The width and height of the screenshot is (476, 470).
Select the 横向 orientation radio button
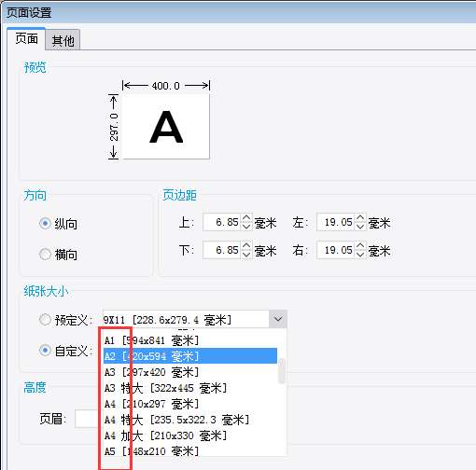(x=45, y=254)
